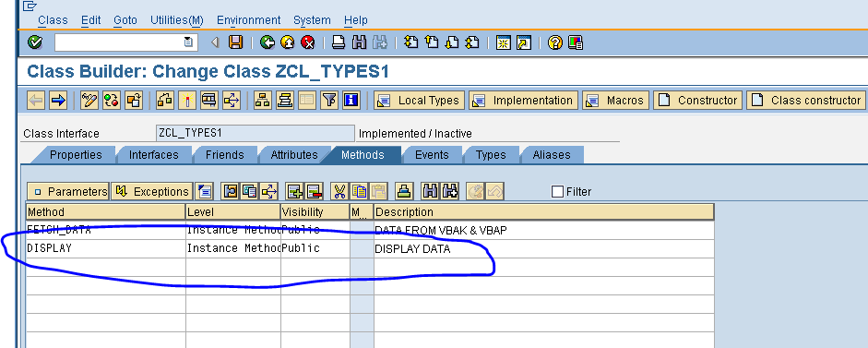The height and width of the screenshot is (348, 868).
Task: Click the Generate Shortcut icon
Action: click(524, 42)
